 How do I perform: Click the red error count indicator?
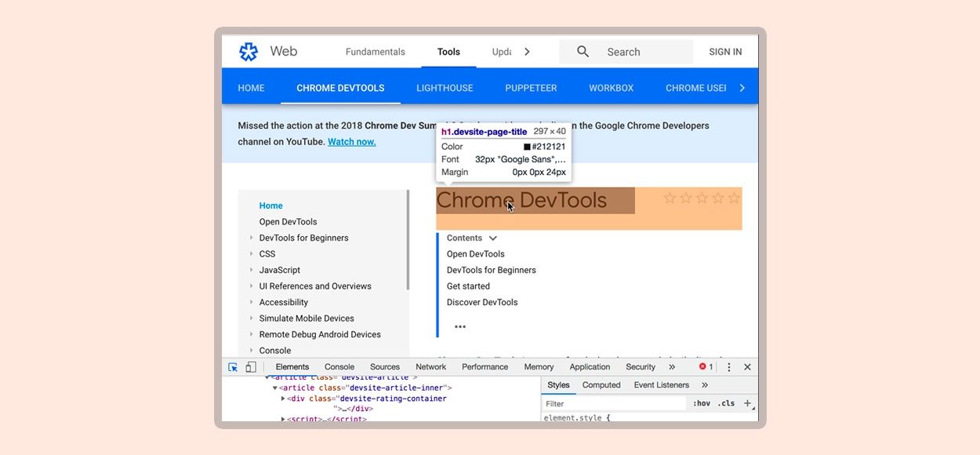click(706, 367)
